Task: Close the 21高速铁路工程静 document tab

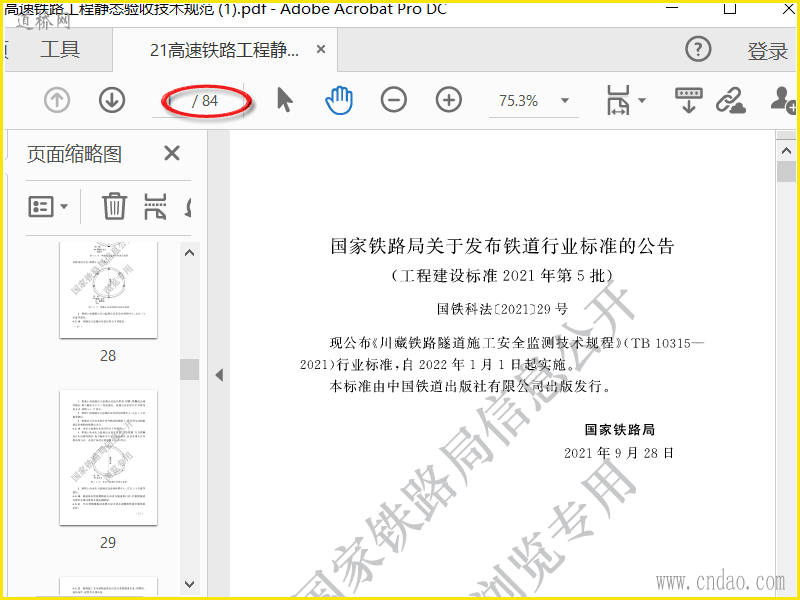Action: point(321,49)
